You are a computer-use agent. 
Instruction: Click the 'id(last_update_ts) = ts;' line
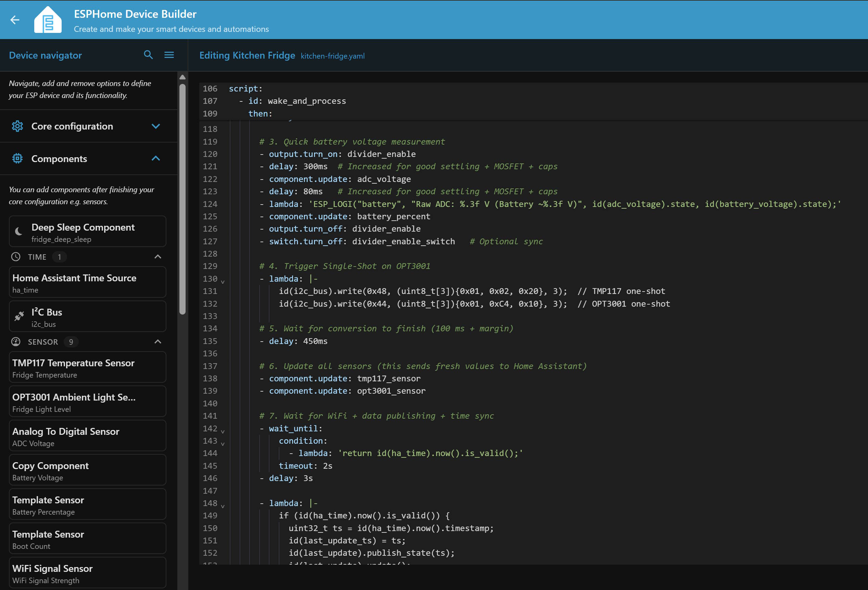pos(347,541)
